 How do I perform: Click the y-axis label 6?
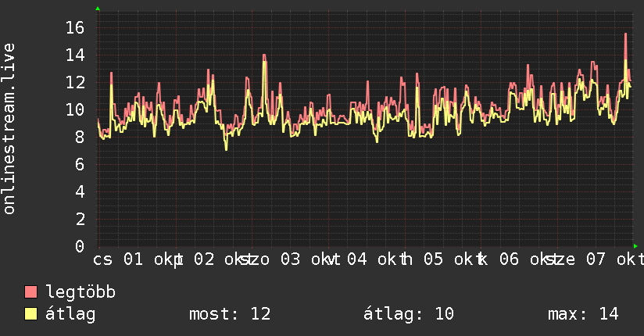point(80,164)
